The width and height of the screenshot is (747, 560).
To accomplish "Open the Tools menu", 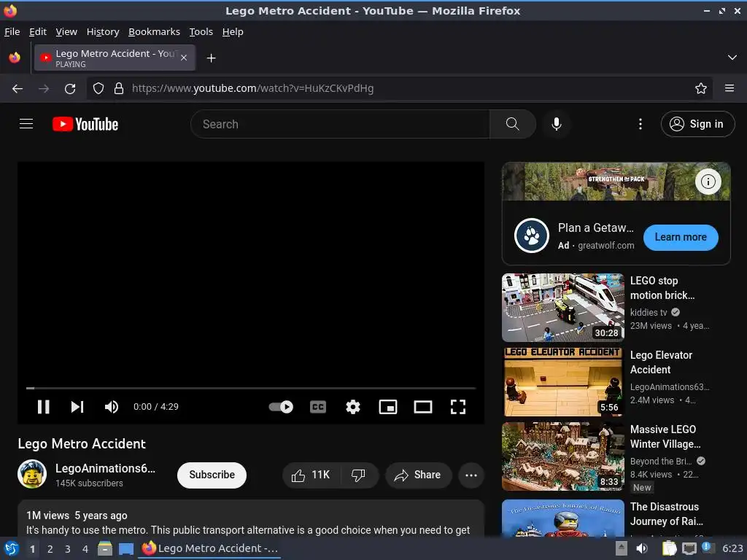I will pos(201,31).
